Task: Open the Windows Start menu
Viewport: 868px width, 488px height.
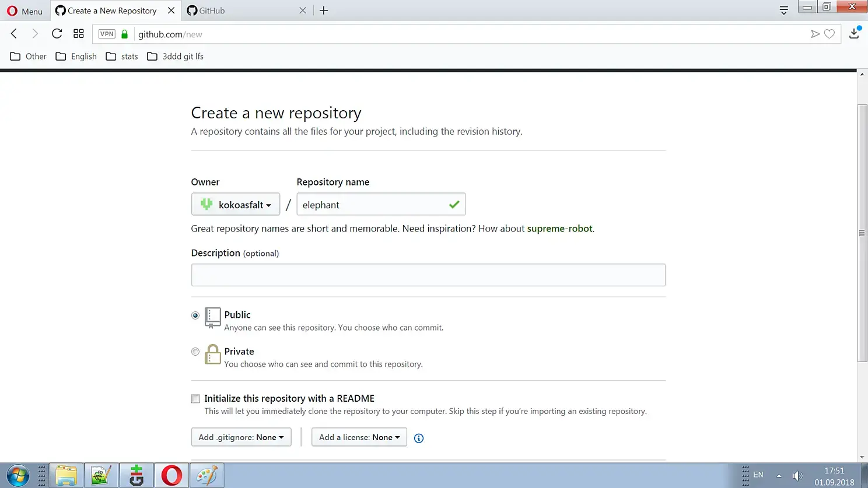Action: coord(17,476)
